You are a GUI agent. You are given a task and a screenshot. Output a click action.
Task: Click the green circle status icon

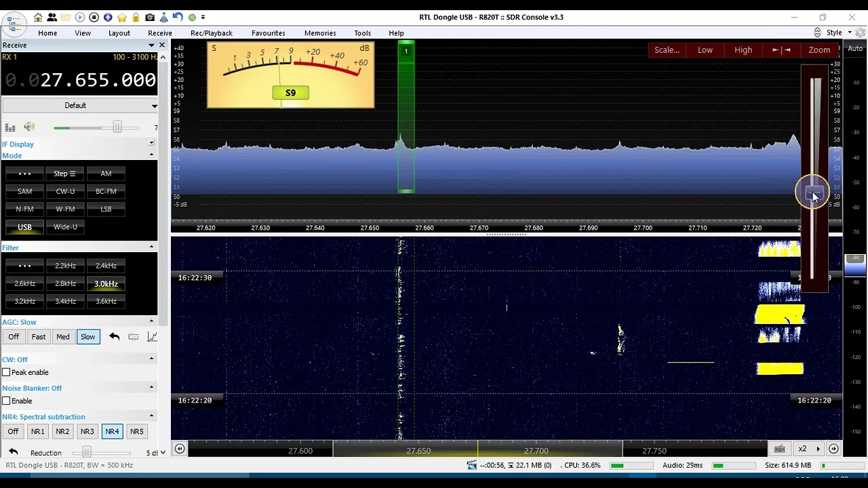[x=192, y=17]
